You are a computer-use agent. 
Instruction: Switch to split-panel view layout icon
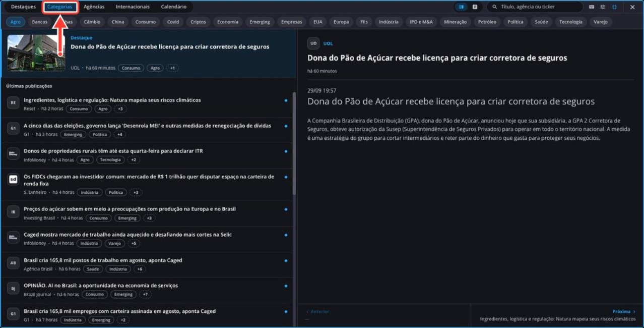pos(461,7)
